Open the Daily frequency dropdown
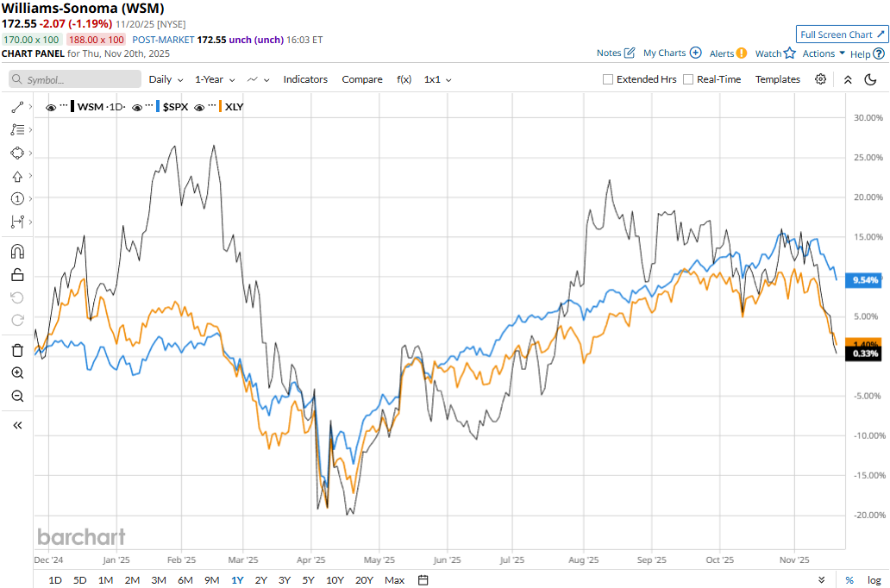The height and width of the screenshot is (588, 890). coord(166,79)
